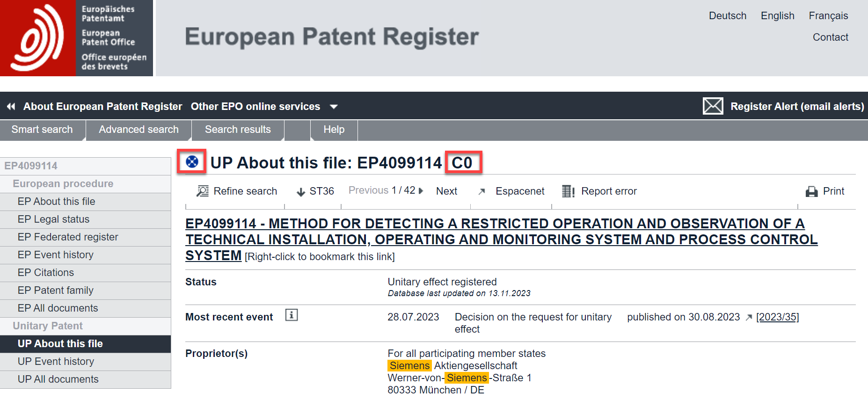Image resolution: width=868 pixels, height=400 pixels.
Task: Click the EPO logo
Action: pyautogui.click(x=76, y=38)
